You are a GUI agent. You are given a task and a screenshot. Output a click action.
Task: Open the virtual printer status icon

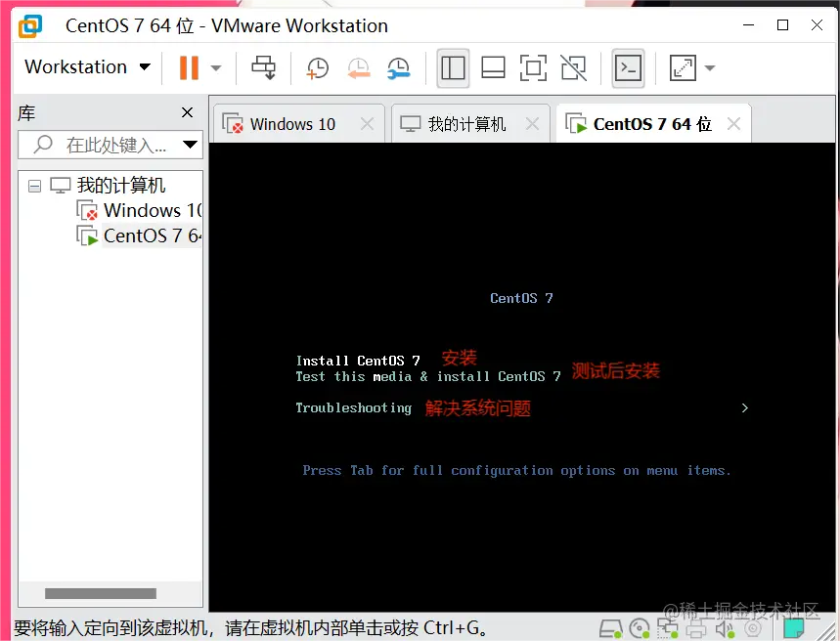click(x=696, y=629)
